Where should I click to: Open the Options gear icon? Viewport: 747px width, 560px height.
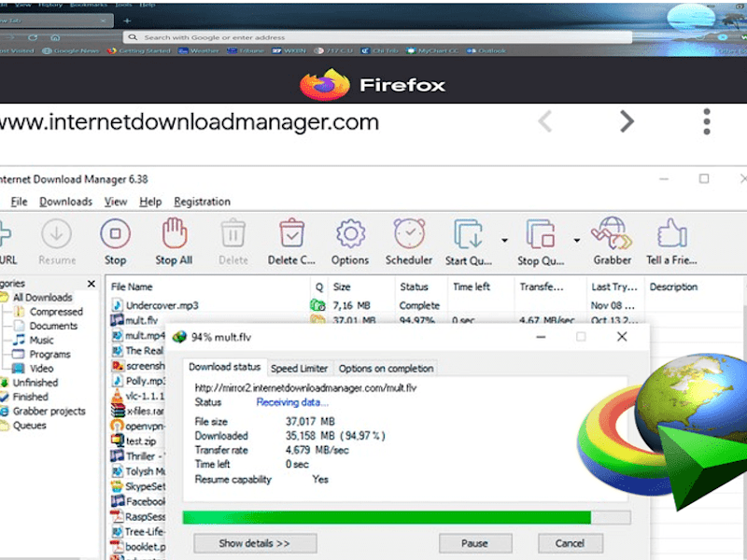351,234
